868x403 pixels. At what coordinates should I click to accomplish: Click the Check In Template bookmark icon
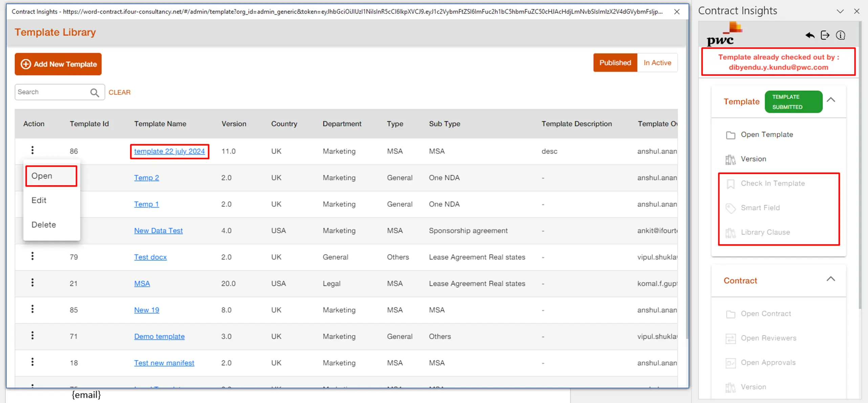pos(731,184)
